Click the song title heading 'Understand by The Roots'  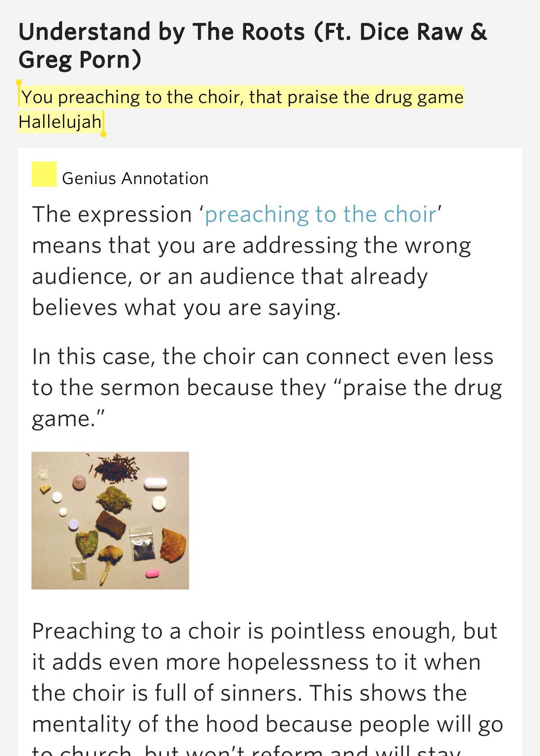pos(162,32)
